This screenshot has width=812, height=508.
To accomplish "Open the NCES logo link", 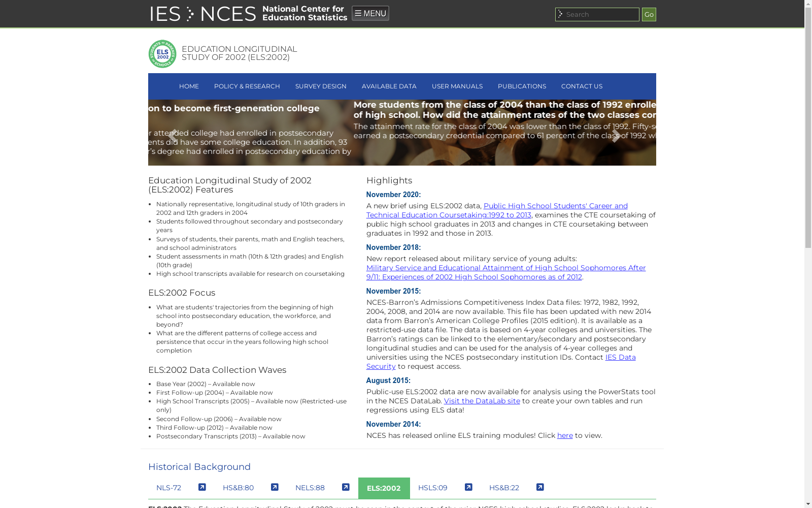I will (228, 14).
